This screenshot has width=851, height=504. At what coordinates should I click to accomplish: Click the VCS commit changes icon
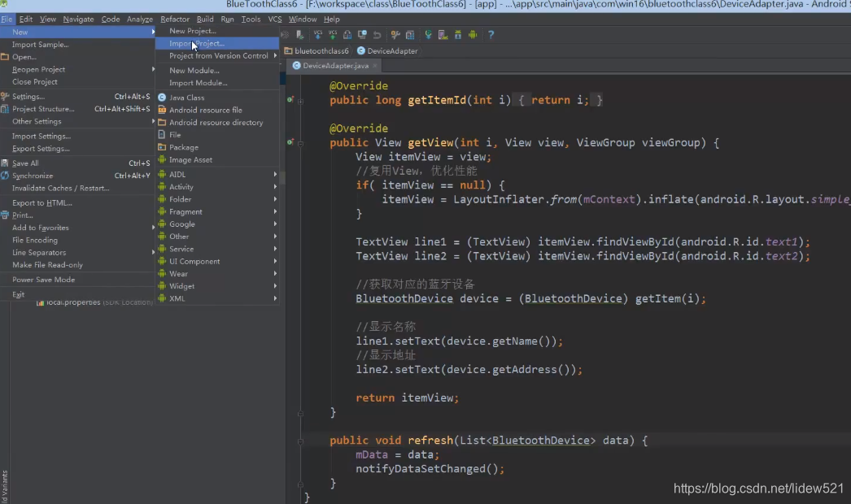(x=333, y=35)
